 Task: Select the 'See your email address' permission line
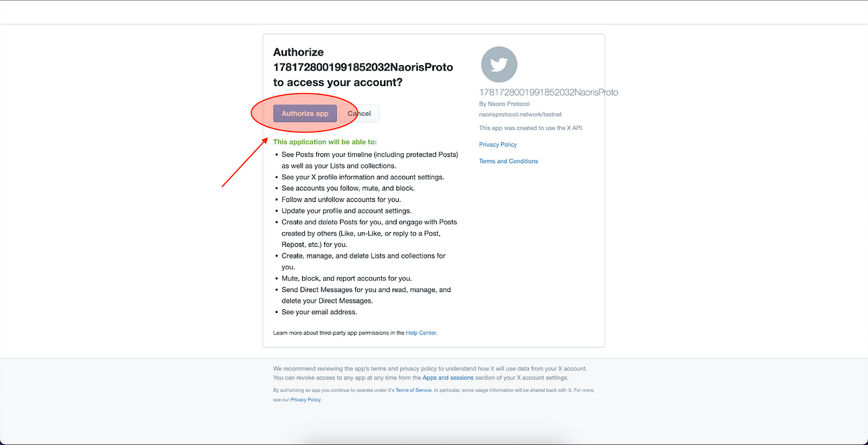pos(319,312)
